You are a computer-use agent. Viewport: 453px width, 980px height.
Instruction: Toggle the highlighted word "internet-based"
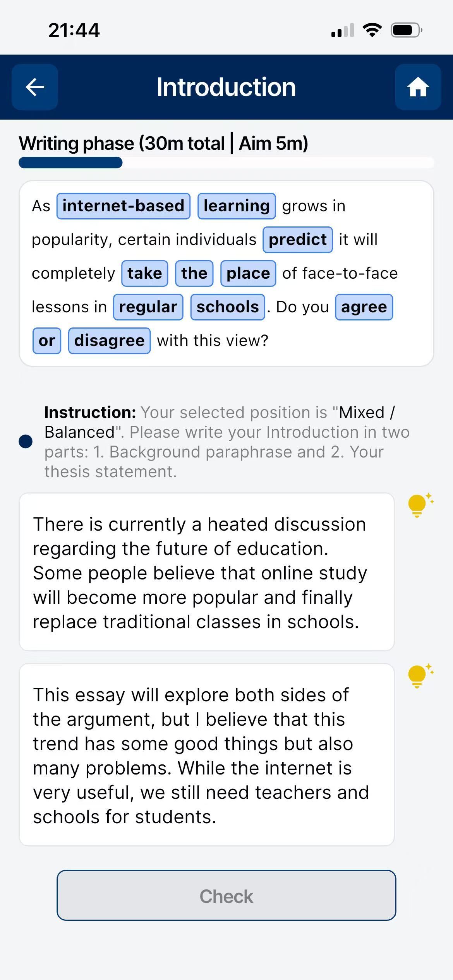pos(123,206)
